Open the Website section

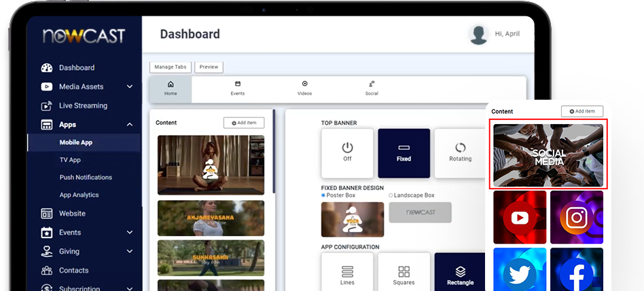point(72,214)
